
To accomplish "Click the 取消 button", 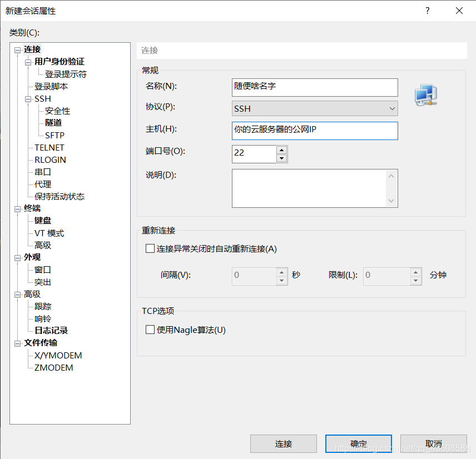I will tap(434, 444).
